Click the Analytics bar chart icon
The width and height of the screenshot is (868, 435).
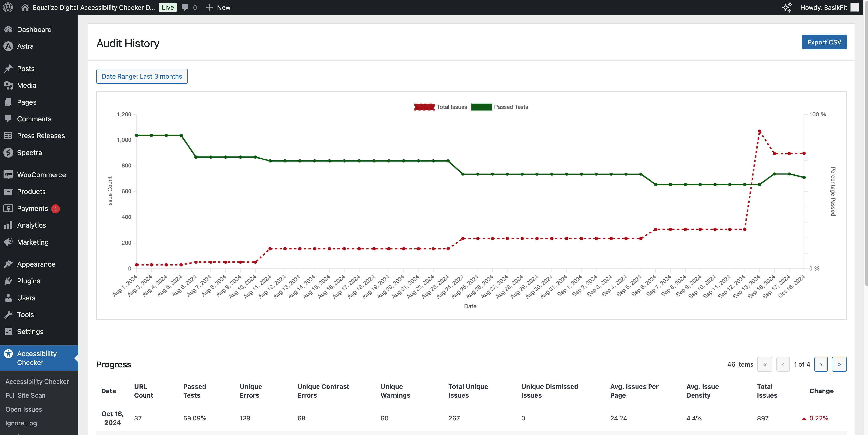(8, 225)
